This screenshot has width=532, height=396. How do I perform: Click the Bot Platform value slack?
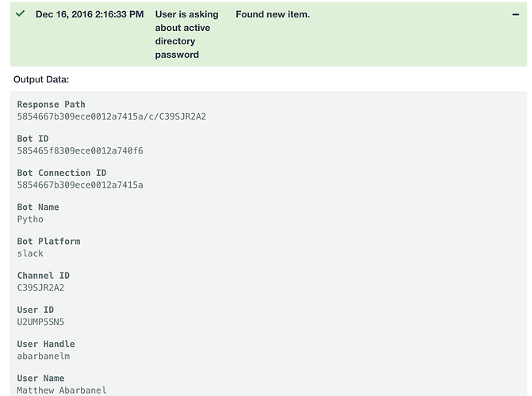[30, 253]
